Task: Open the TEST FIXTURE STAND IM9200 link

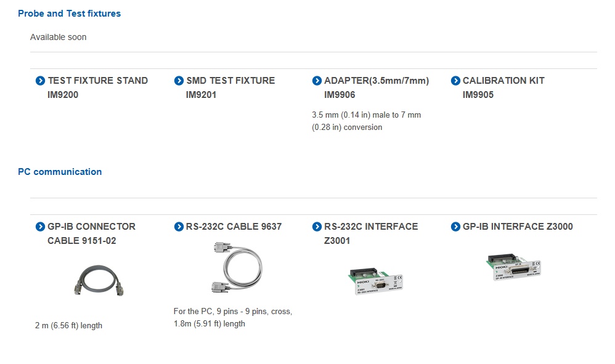Action: (x=97, y=87)
